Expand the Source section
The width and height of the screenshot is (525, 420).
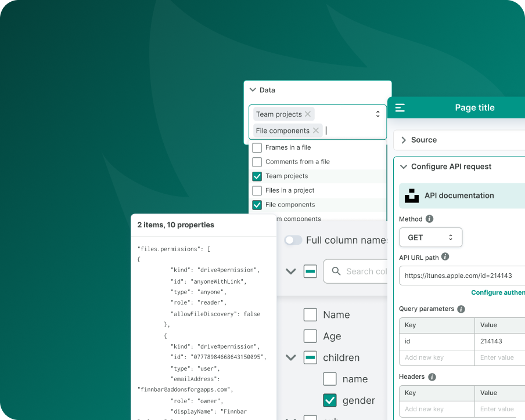tap(403, 140)
